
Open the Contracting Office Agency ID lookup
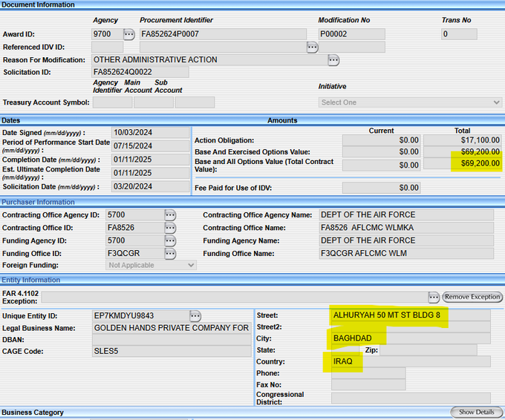click(170, 215)
